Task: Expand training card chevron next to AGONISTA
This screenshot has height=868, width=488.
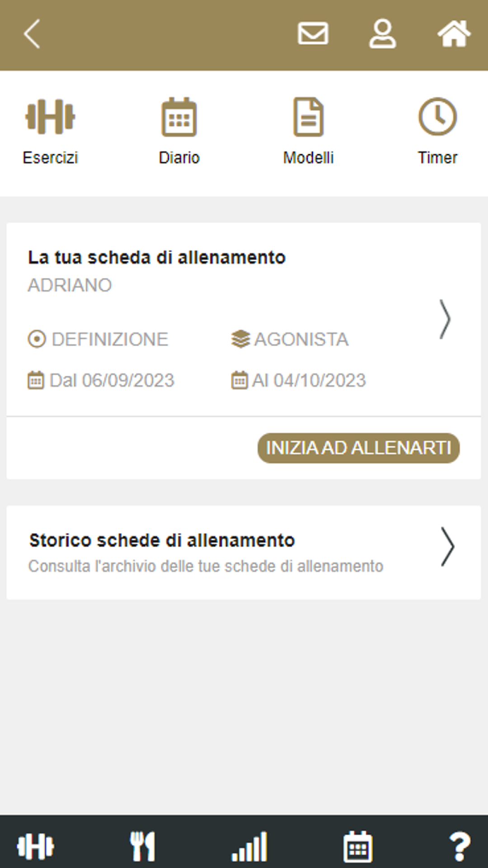Action: 445,319
